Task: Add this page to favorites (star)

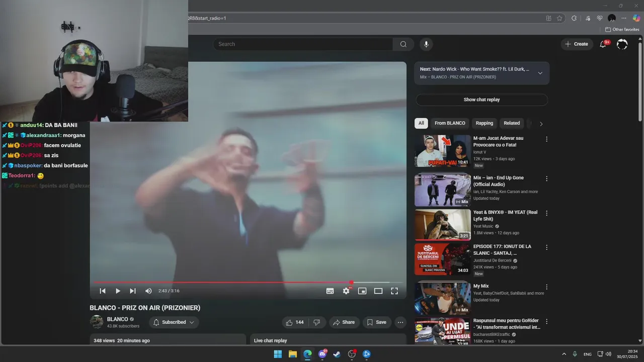Action: pos(559,18)
